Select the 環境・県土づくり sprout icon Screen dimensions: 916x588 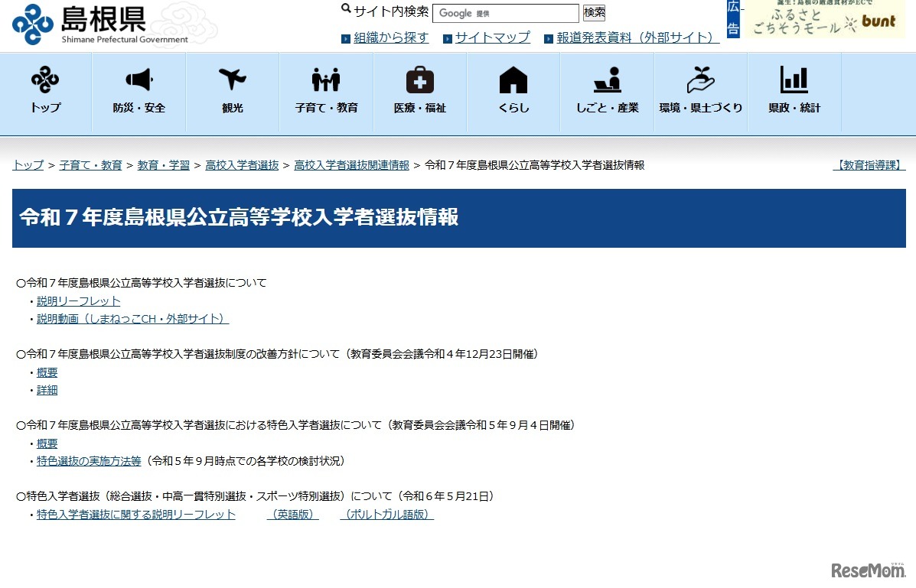coord(700,92)
